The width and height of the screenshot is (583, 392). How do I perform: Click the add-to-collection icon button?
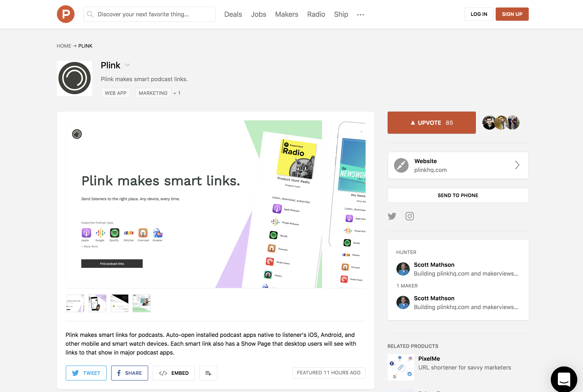[208, 373]
